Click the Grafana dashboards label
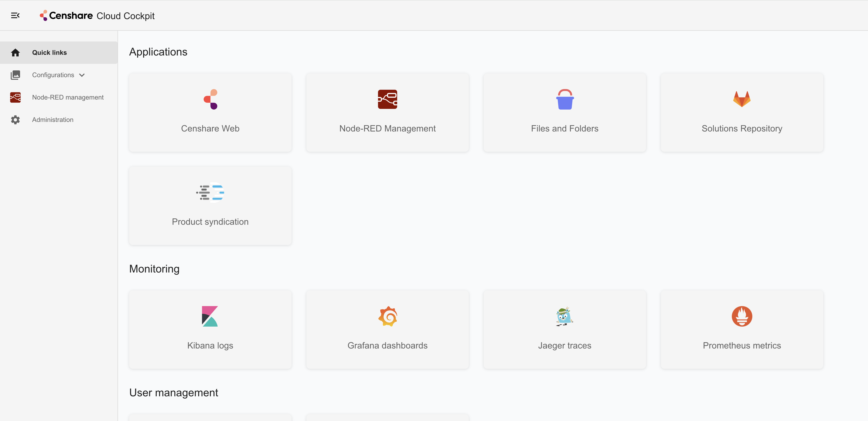Viewport: 868px width, 421px height. click(387, 345)
